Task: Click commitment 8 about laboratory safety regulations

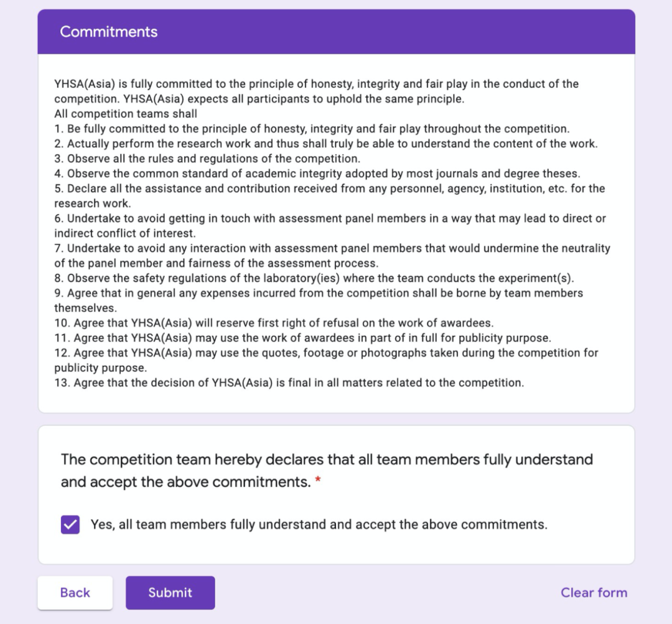Action: [314, 278]
